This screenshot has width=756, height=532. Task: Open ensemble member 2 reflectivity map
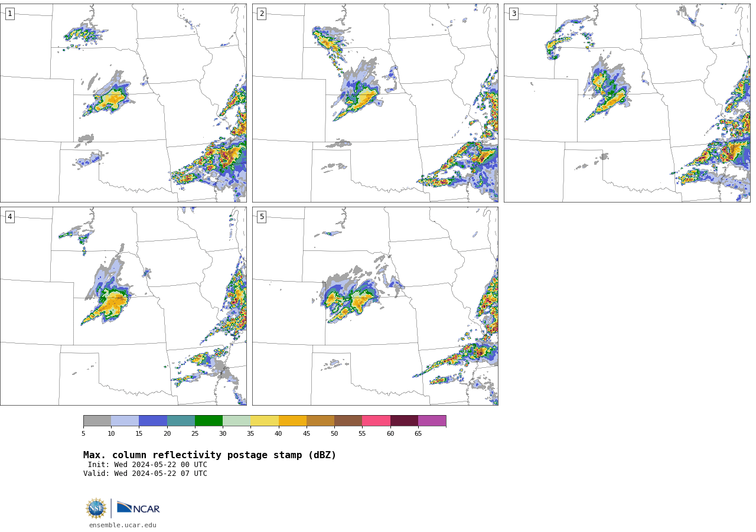(375, 103)
